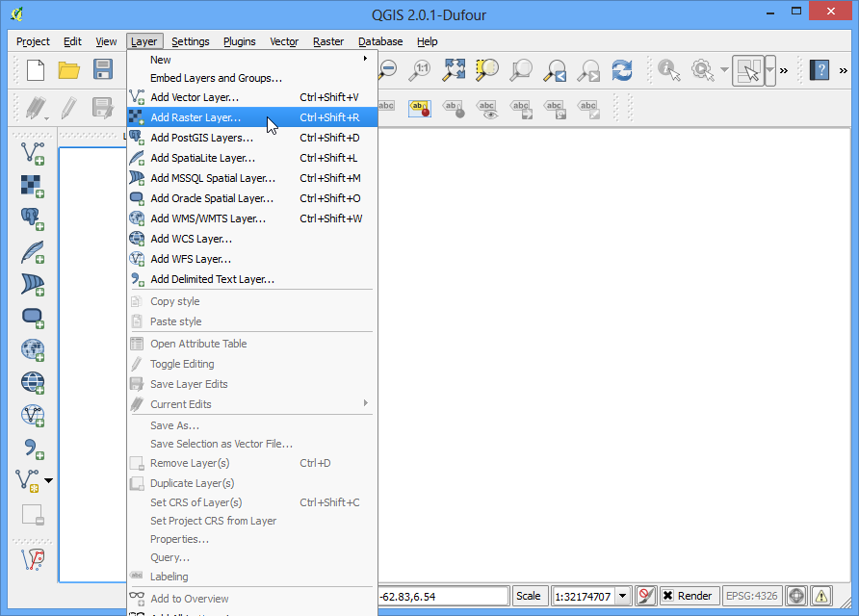Save project with the floppy disk icon

102,70
